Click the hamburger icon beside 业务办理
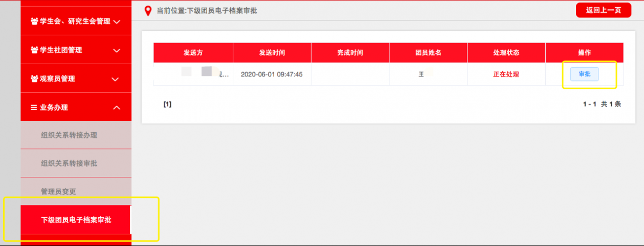The height and width of the screenshot is (246, 644). (x=34, y=108)
